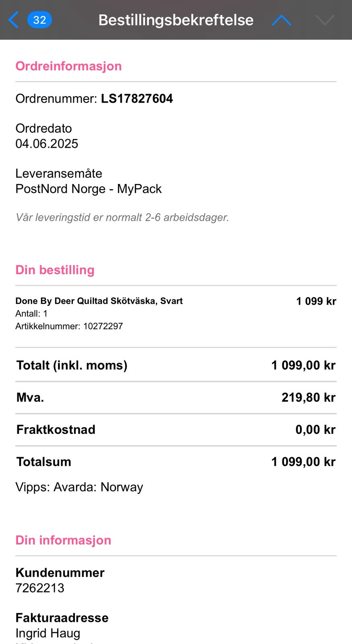Viewport: 352px width, 644px height.
Task: Go to next email with down chevron
Action: (x=325, y=20)
